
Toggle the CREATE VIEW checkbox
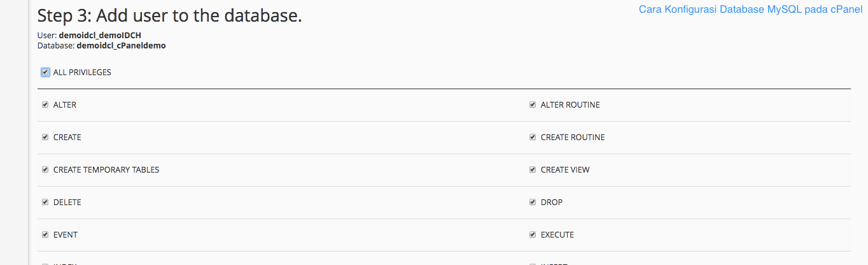(x=533, y=169)
